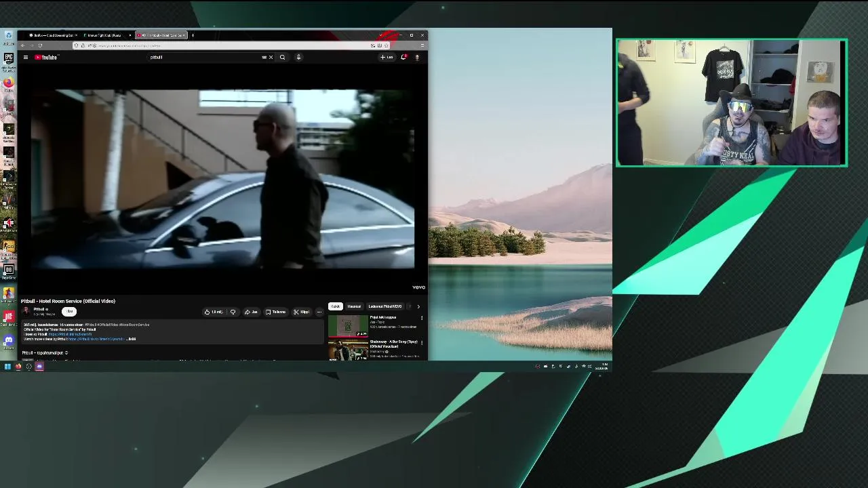The image size is (868, 488).
Task: Go to the YouTube home logo
Action: [x=47, y=58]
